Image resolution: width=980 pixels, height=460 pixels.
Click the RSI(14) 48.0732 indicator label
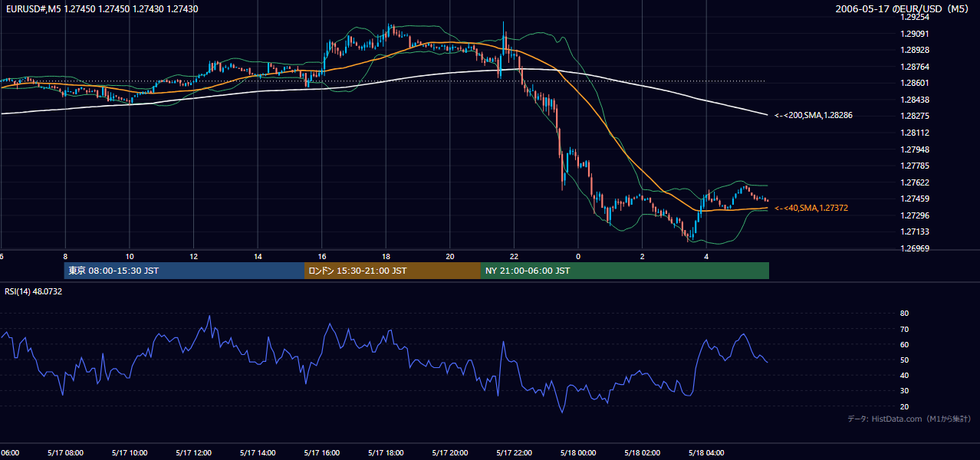click(x=34, y=291)
